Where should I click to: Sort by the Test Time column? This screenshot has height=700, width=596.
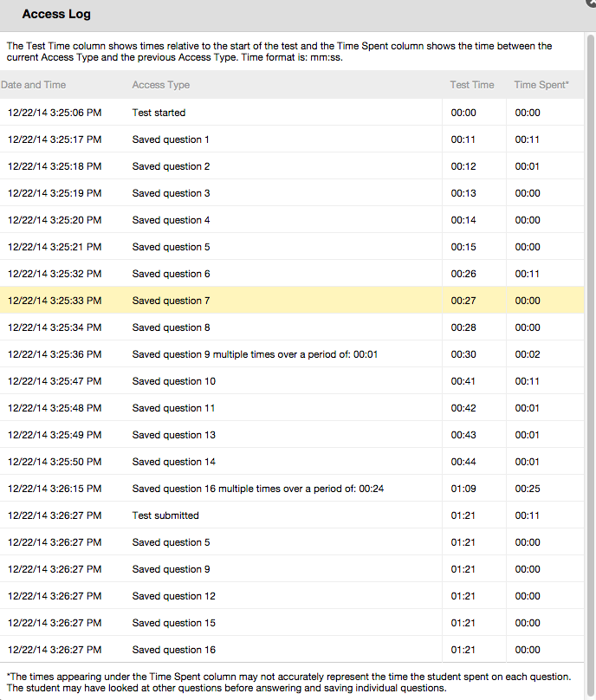(471, 85)
